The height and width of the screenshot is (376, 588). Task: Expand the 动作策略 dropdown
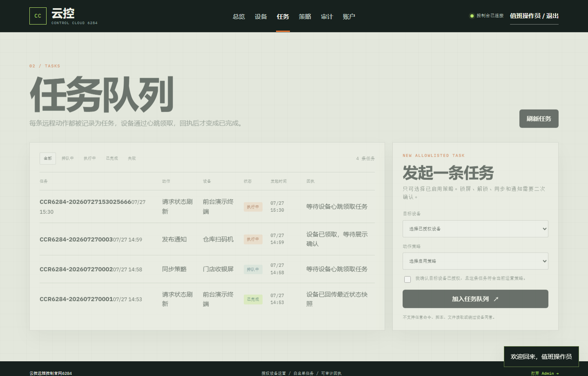[475, 261]
